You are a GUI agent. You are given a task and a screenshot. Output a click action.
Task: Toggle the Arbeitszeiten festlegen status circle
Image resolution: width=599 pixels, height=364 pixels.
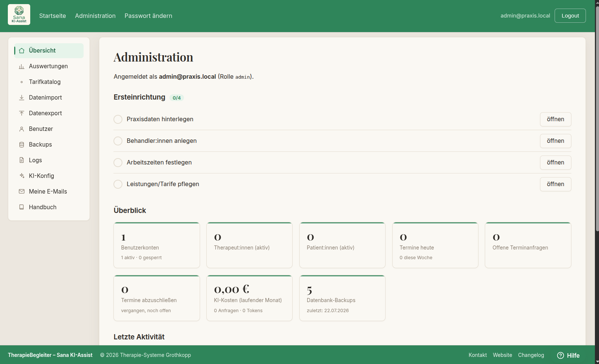pyautogui.click(x=118, y=163)
